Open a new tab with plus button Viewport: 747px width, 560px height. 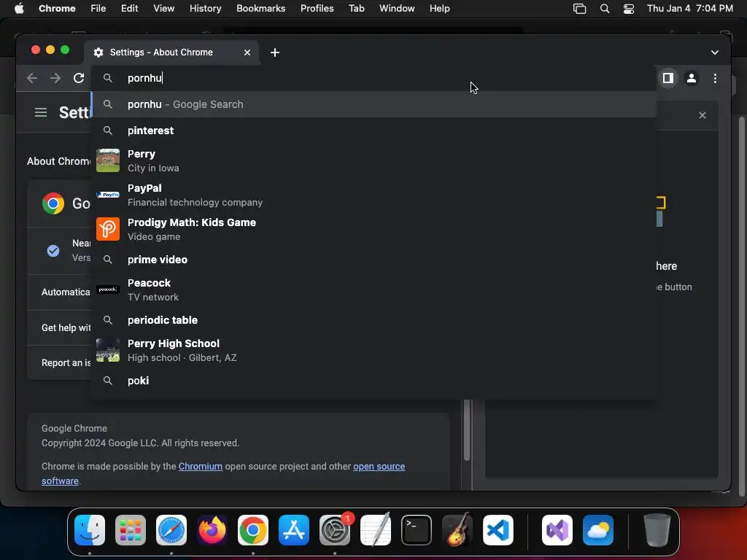275,52
